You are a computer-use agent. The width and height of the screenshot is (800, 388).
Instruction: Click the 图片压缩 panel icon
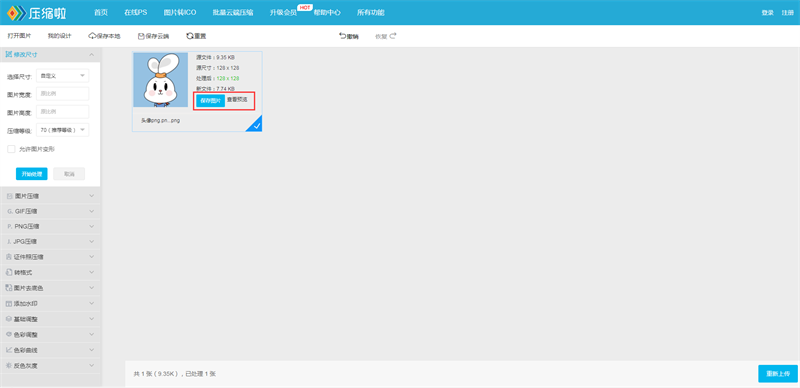(x=9, y=196)
